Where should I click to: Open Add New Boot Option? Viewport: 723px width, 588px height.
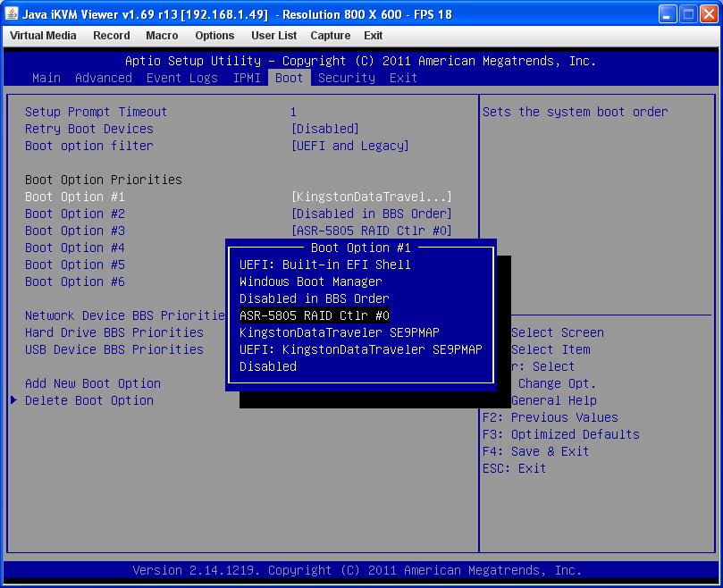(x=93, y=383)
